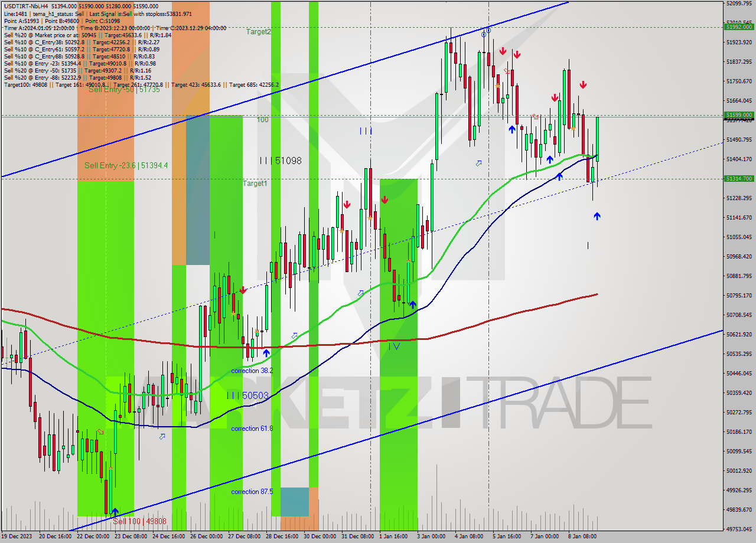Screen dimensions: 756x543
Task: Select the Target1 label on the chart
Action: [255, 184]
